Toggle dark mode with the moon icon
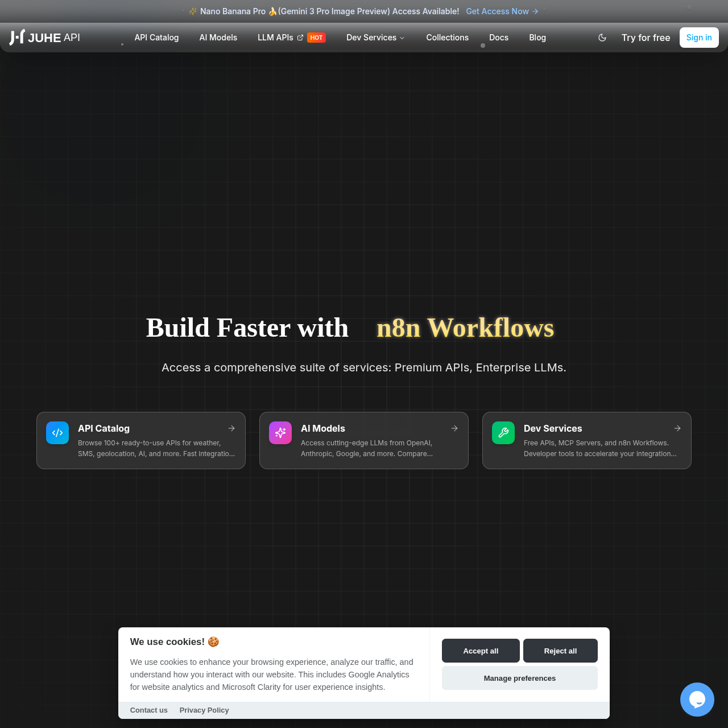Screen dimensions: 728x728 [x=602, y=38]
